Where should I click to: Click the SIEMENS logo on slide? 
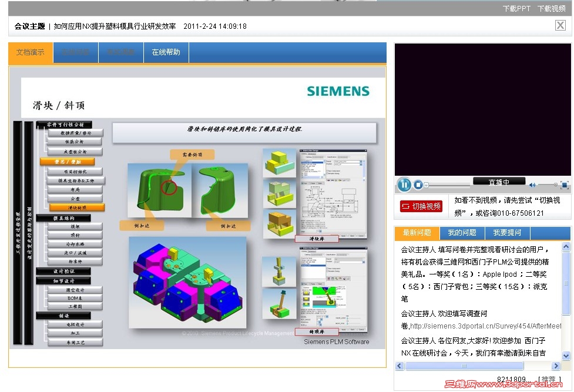[x=338, y=91]
